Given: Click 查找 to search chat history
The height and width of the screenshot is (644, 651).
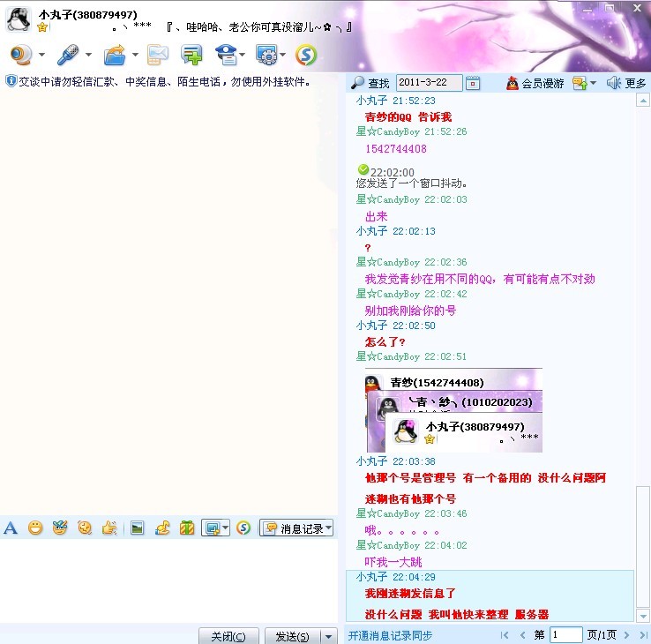Looking at the screenshot, I should [x=370, y=83].
